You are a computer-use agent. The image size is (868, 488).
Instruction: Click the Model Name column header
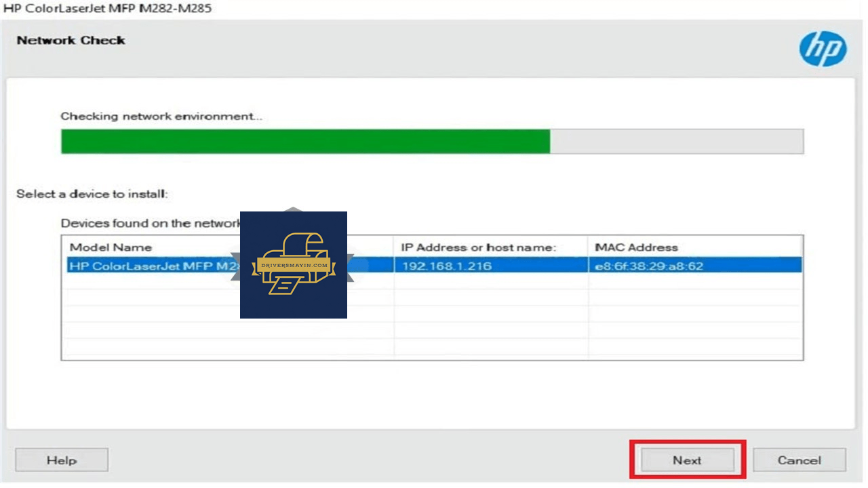click(111, 247)
